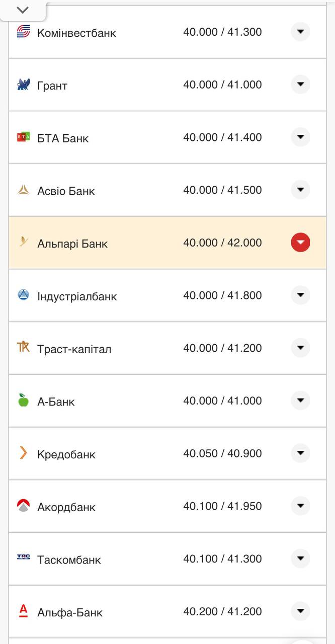Viewport: 335px width, 644px height.
Task: Collapse the highlighted Альпарі Банк row
Action: click(x=300, y=243)
